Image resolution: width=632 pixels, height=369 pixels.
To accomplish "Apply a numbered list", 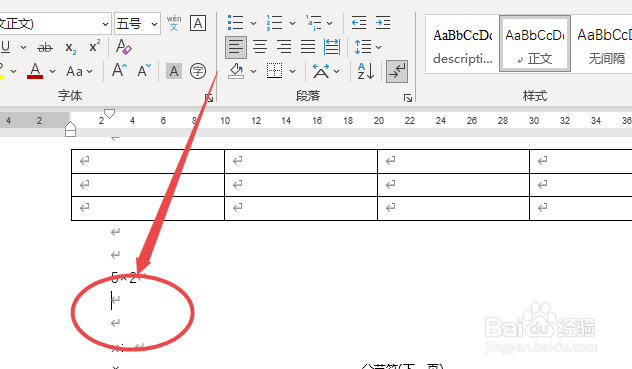I will click(274, 23).
